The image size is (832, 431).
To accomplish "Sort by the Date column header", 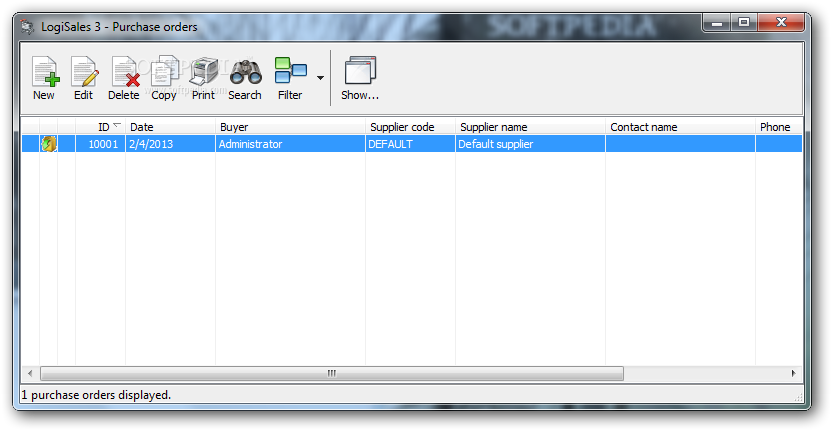I will coord(170,127).
